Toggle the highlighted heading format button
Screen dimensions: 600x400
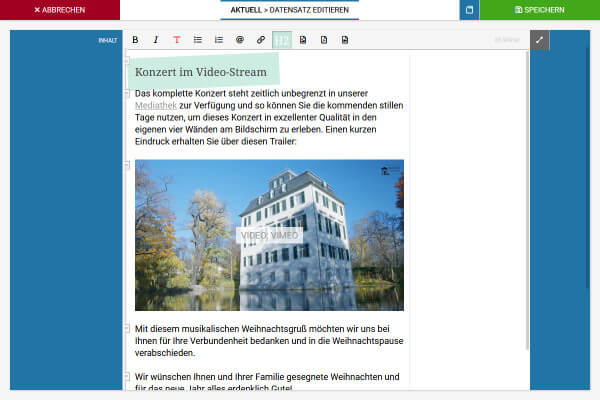282,40
